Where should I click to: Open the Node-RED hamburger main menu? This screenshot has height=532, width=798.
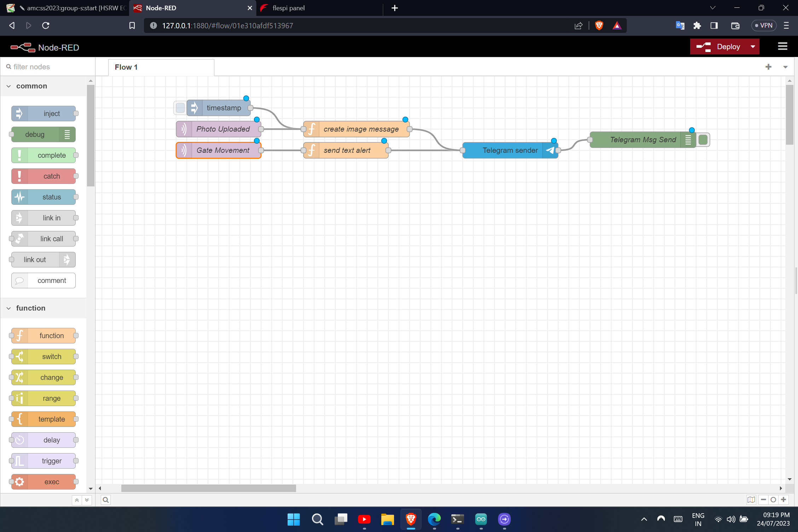(x=782, y=47)
